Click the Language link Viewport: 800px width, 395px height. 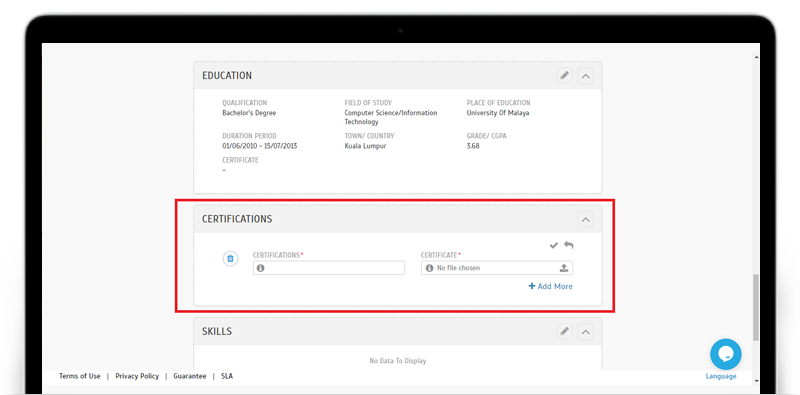721,376
